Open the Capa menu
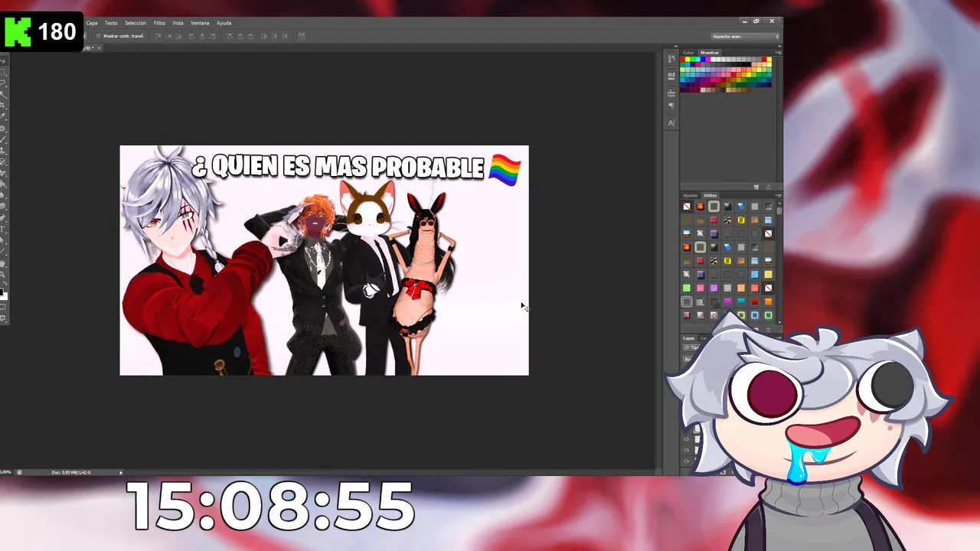The height and width of the screenshot is (551, 980). [92, 23]
